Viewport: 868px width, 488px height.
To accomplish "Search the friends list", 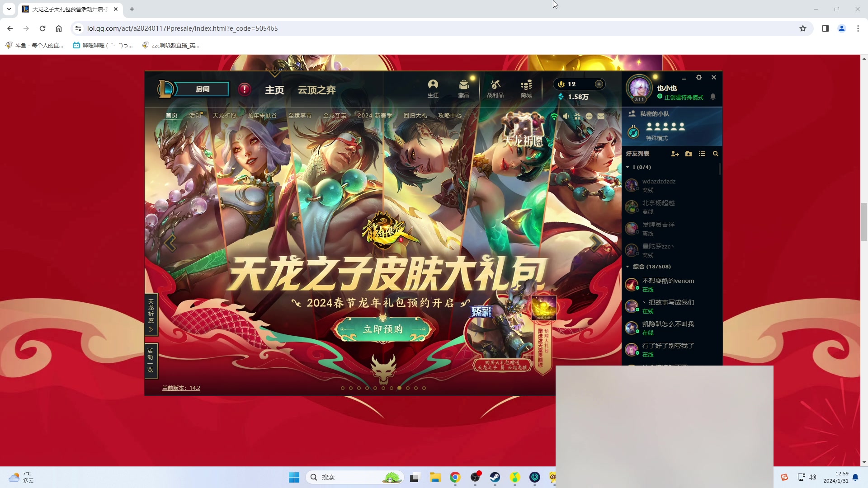I will 716,154.
